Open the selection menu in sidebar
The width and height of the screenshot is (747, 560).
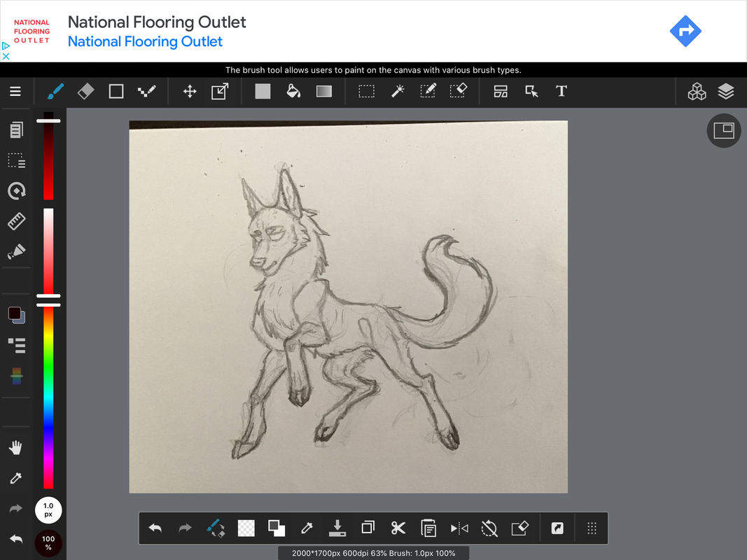(x=16, y=160)
